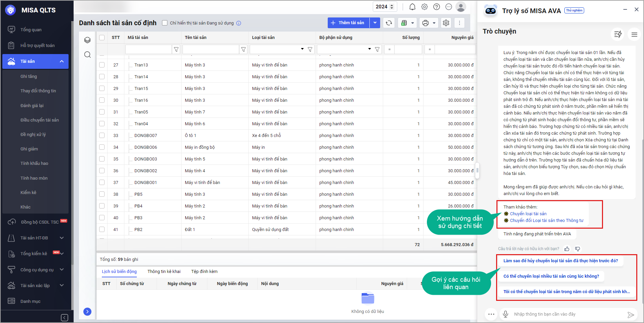Click the send message arrow icon
644x323 pixels.
pos(631,315)
